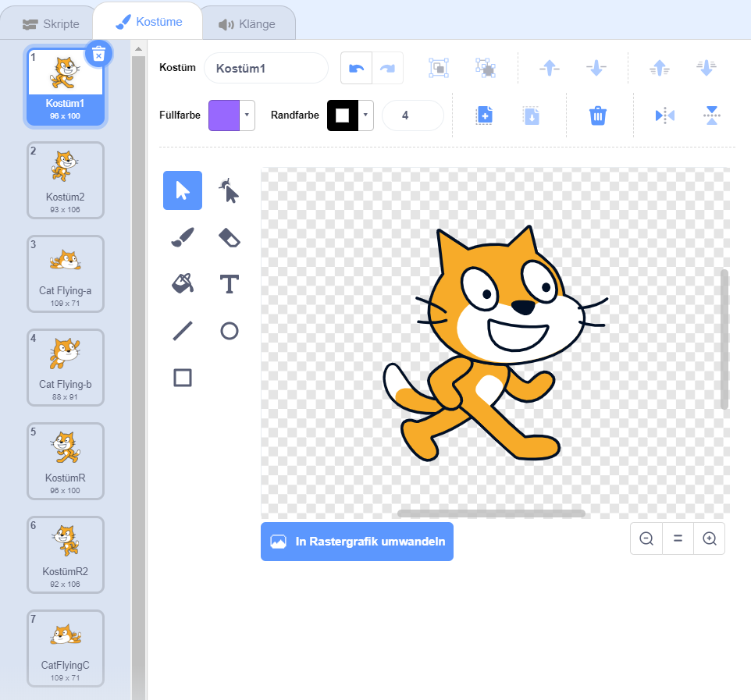Select the Kostüm1 thumbnail
The image size is (751, 700).
click(65, 87)
